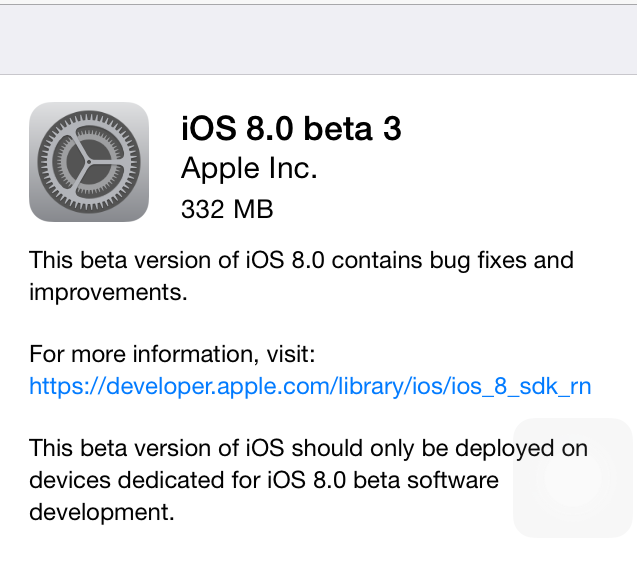Tap the empty gray navigation bar
The image size is (637, 568).
coord(318,40)
